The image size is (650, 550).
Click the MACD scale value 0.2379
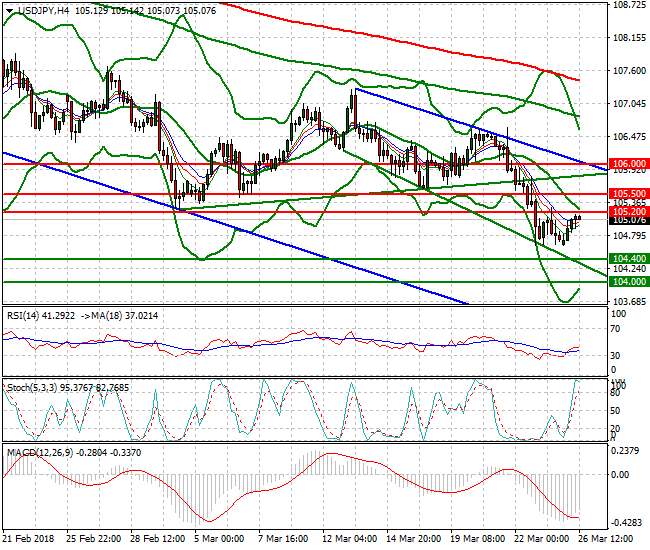click(x=626, y=451)
